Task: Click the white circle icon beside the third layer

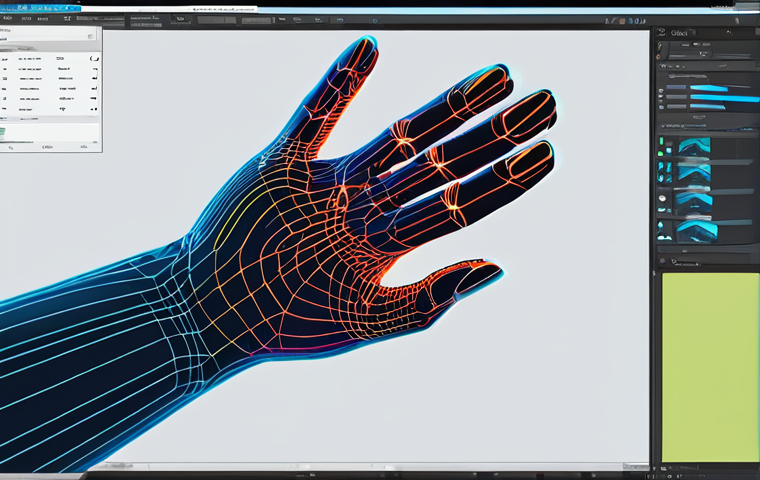Action: [x=663, y=198]
